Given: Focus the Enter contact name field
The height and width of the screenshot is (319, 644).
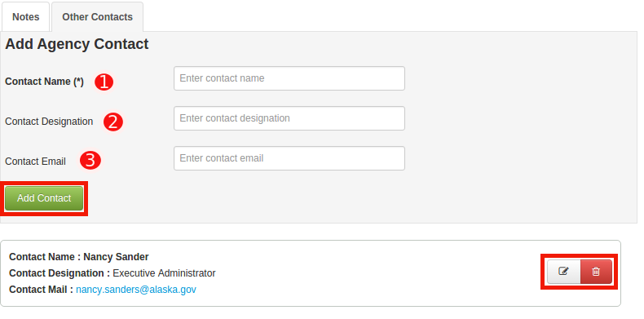Looking at the screenshot, I should coord(289,78).
